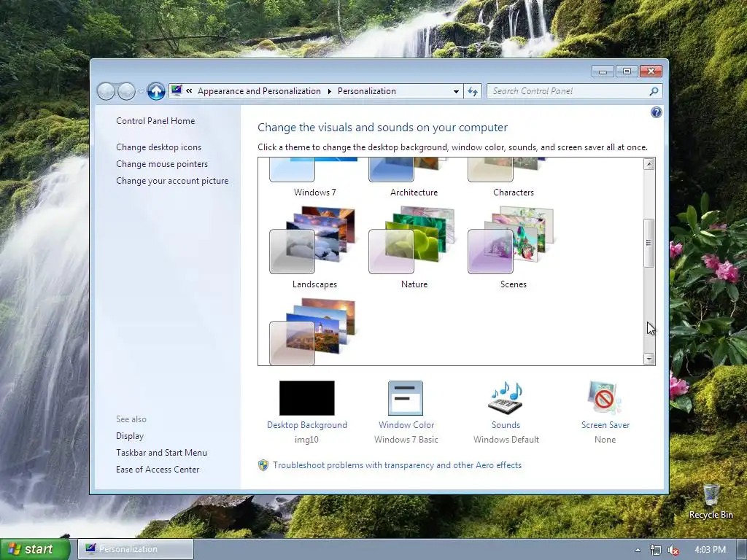Click Troubleshoot problems with transparency link
The height and width of the screenshot is (560, 747).
click(398, 465)
